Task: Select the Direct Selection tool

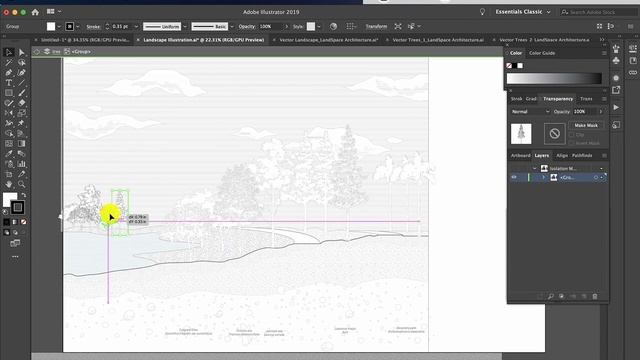Action: (x=22, y=52)
